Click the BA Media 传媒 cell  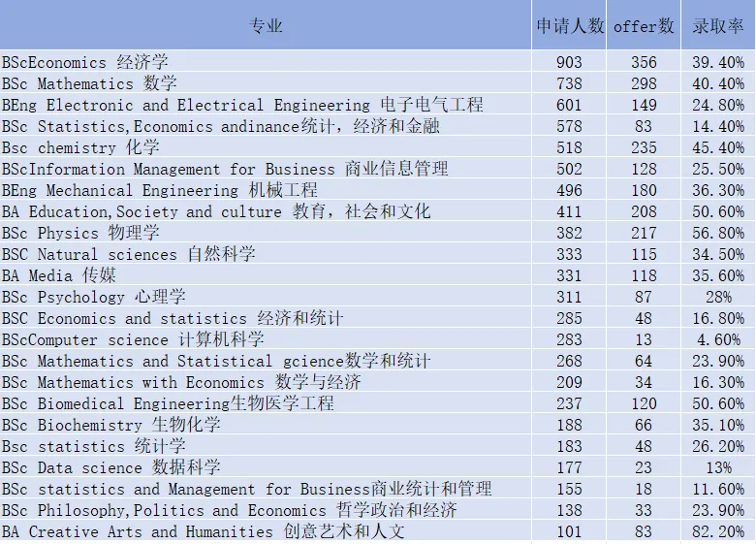point(266,274)
